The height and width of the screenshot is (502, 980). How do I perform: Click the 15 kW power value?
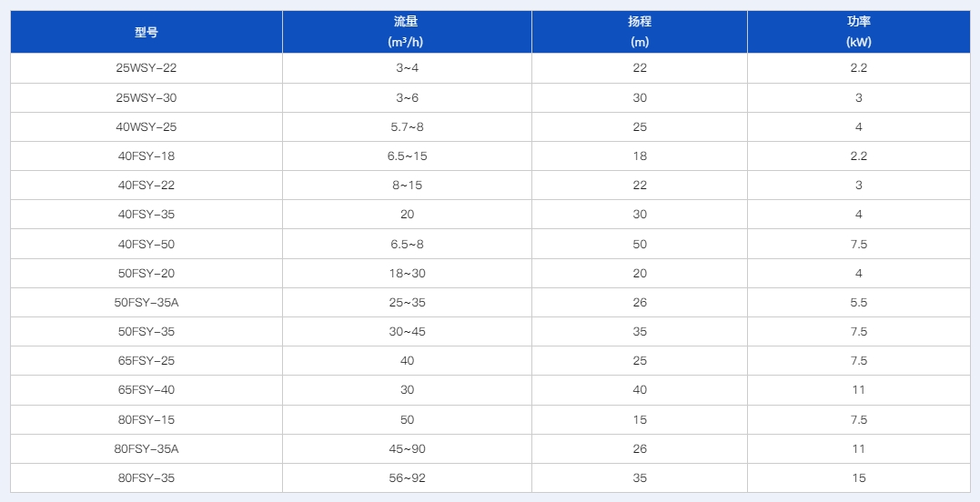click(859, 478)
